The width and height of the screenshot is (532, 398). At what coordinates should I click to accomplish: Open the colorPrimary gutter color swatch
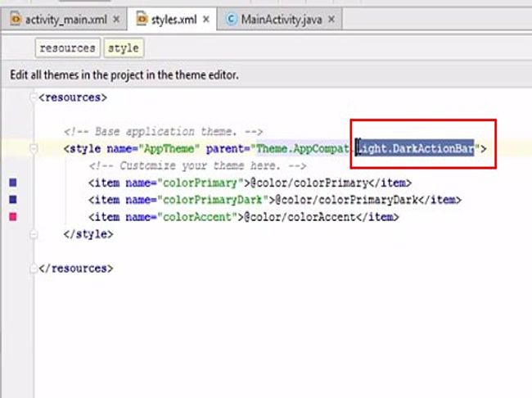(13, 183)
